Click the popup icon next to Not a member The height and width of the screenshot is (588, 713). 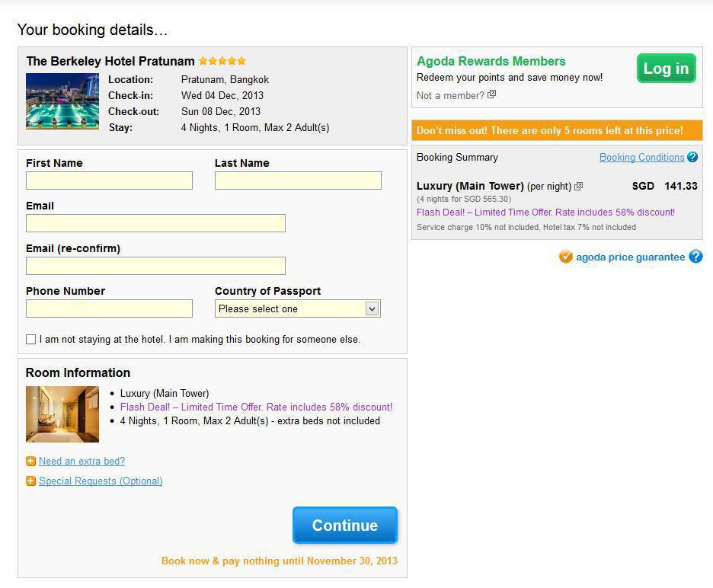491,94
